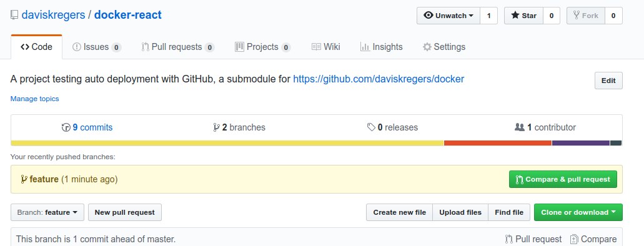Click the eye icon on Unwatch
This screenshot has width=644, height=246.
coord(429,16)
